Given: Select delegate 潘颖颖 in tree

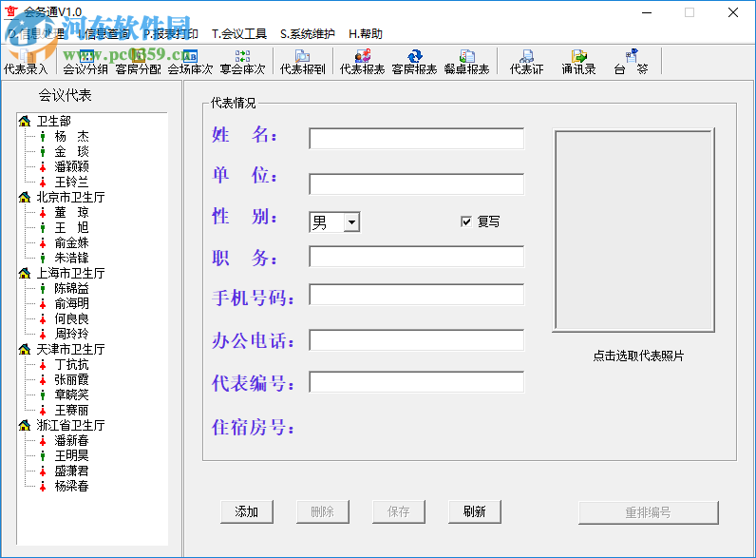Looking at the screenshot, I should pos(71,166).
